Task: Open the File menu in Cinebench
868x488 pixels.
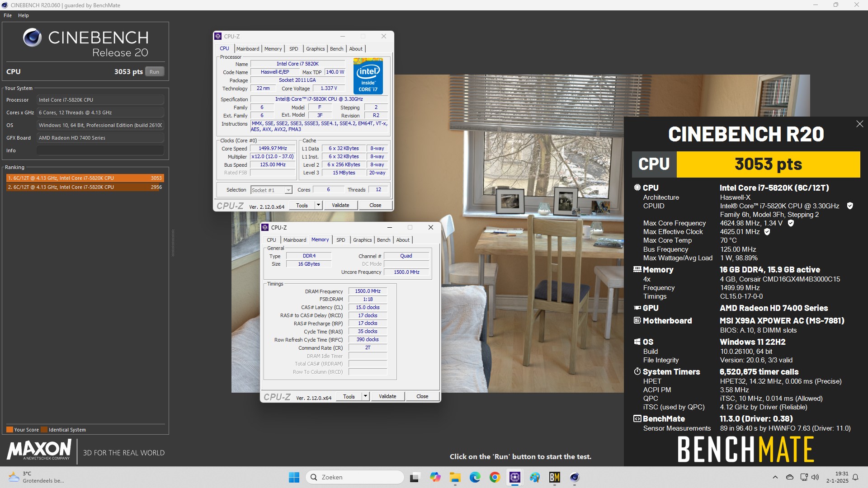Action: click(8, 15)
